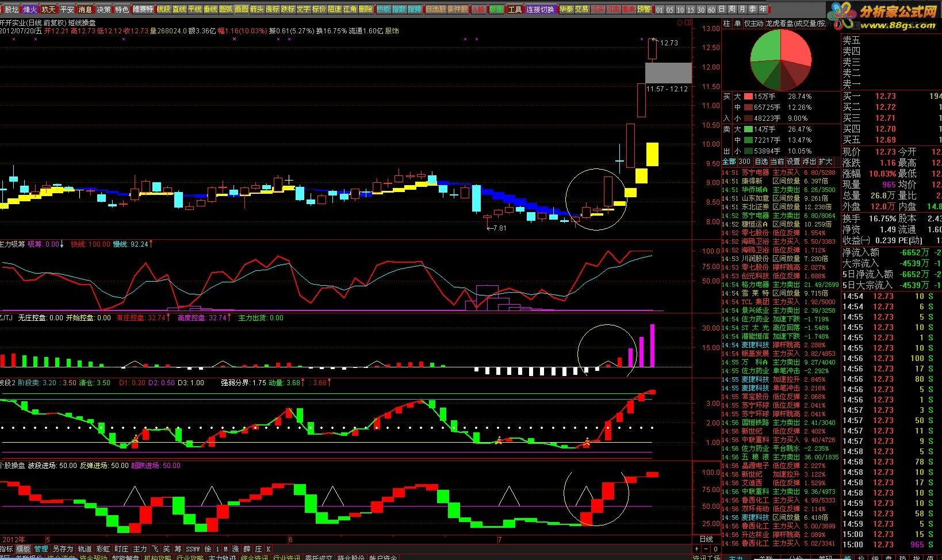This screenshot has width=942, height=560.
Task: Switch to the 周 weekly period
Action: (x=732, y=9)
